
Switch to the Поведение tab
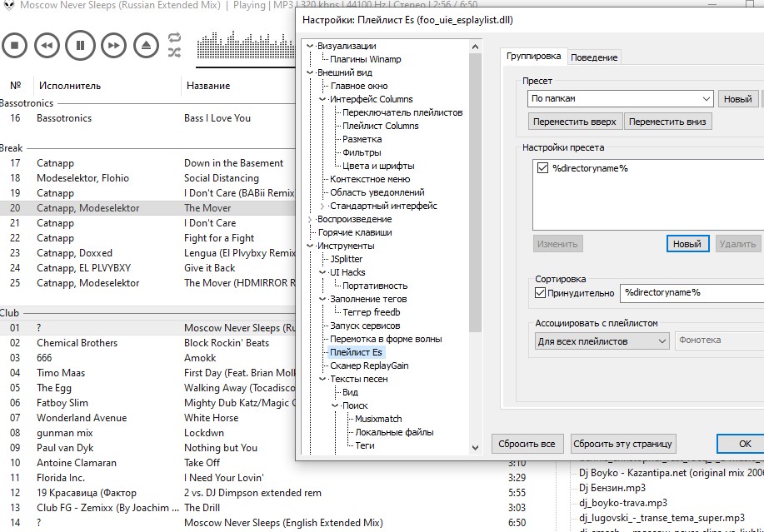point(595,57)
